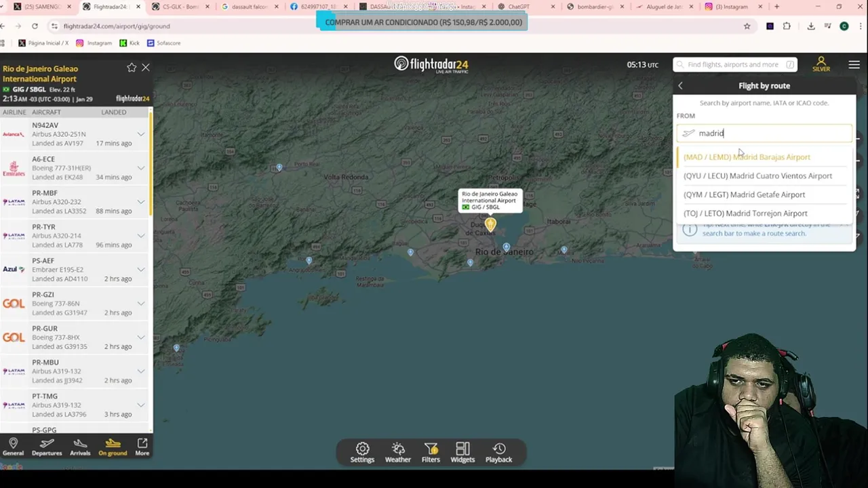Close the Rio de Janeiro airport panel
Image resolution: width=868 pixels, height=488 pixels.
coord(145,68)
